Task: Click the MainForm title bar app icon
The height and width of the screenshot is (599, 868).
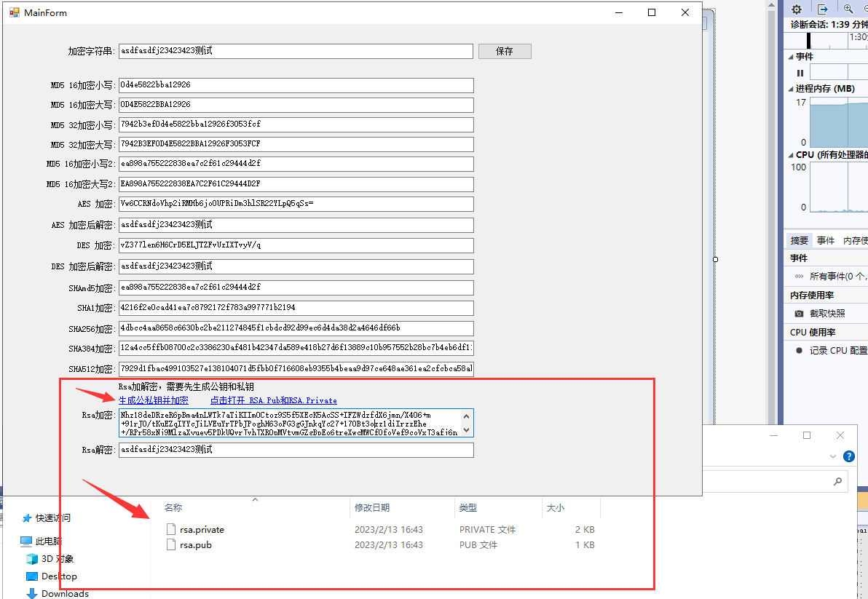Action: (14, 12)
